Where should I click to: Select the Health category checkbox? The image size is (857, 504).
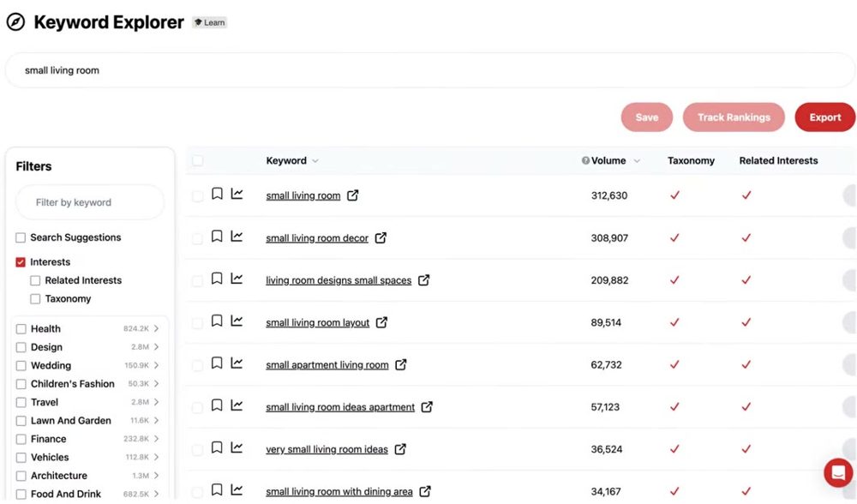coord(21,329)
